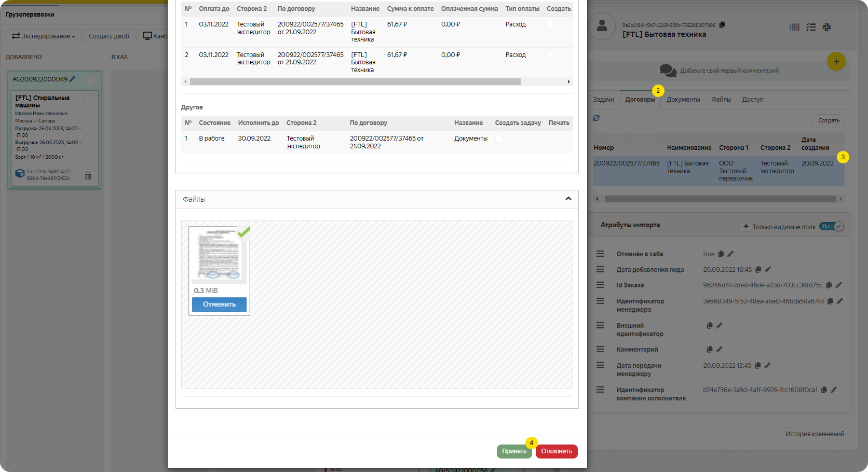Click the green Принять button
Screen dimensions: 868x472
click(514, 451)
